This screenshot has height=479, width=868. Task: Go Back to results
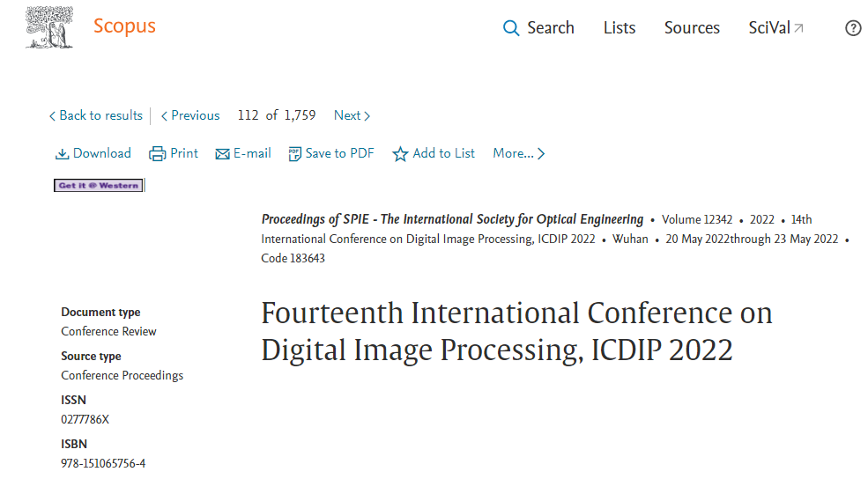pos(96,115)
